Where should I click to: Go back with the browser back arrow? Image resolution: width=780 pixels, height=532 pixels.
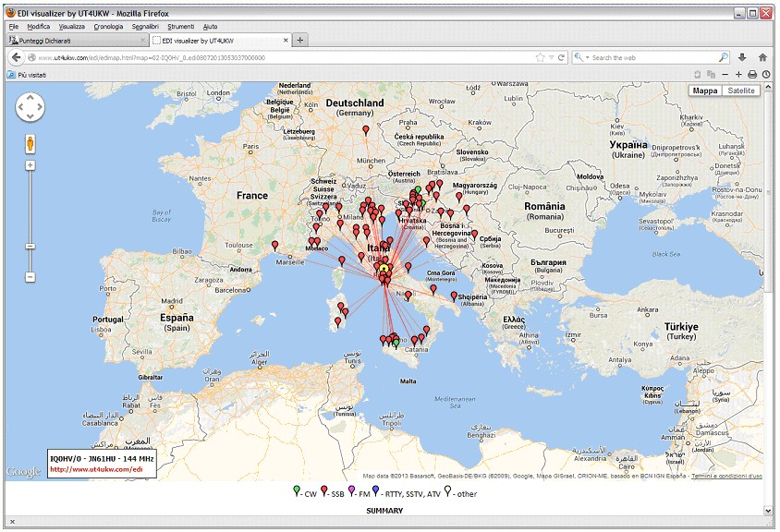click(x=16, y=57)
